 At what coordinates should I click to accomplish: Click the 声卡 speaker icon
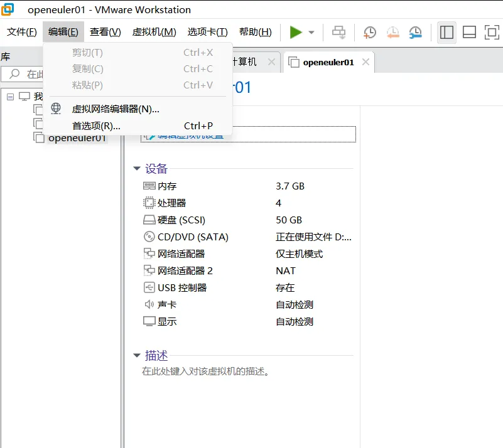(149, 304)
